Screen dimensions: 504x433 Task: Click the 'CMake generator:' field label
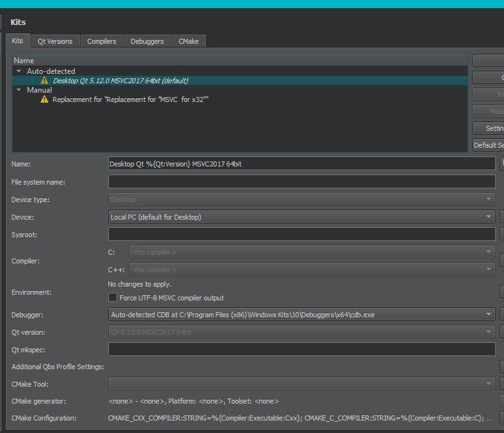[39, 401]
